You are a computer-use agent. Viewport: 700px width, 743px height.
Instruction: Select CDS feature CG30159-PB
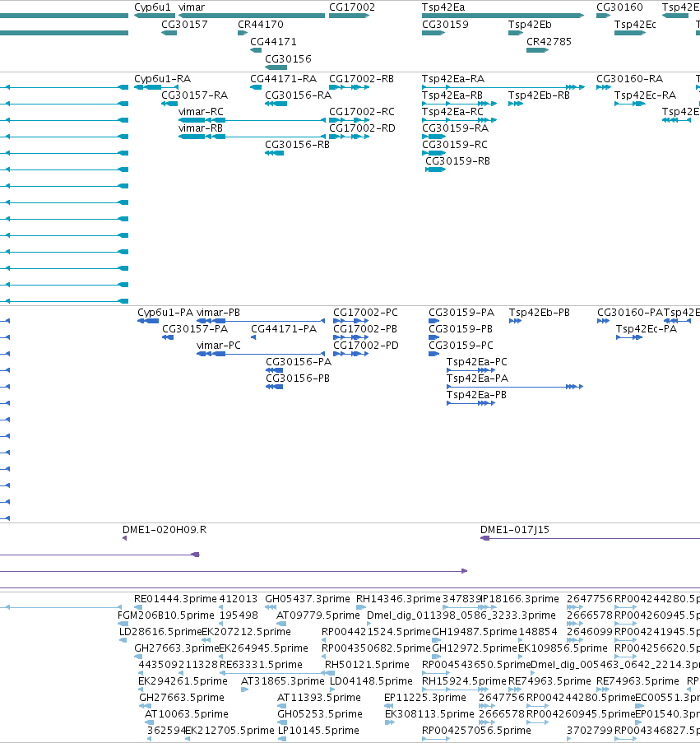[461, 329]
